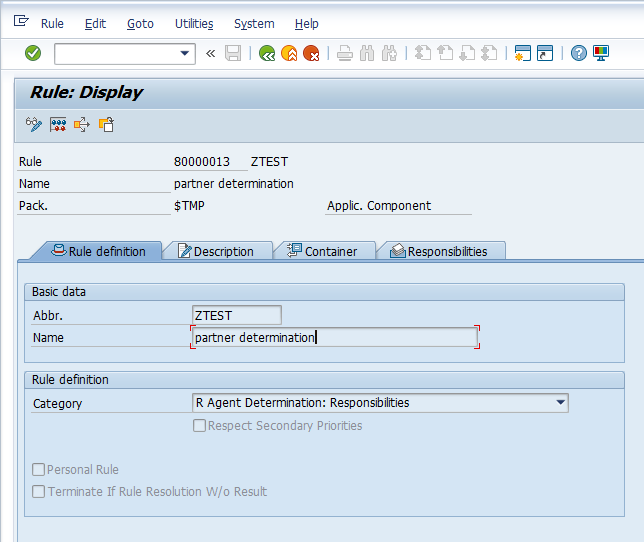Switch to the Container tab
The image size is (644, 542).
click(x=323, y=251)
